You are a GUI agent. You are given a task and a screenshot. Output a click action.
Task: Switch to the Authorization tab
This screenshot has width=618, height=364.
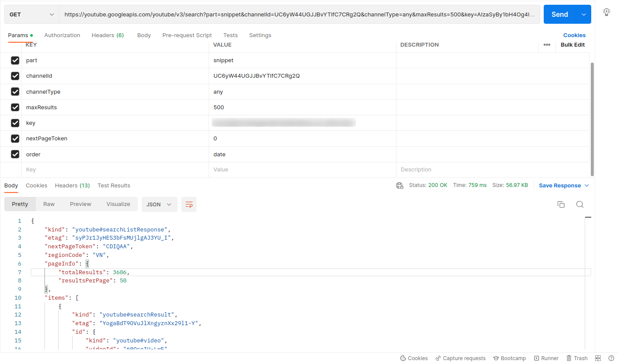tap(62, 35)
